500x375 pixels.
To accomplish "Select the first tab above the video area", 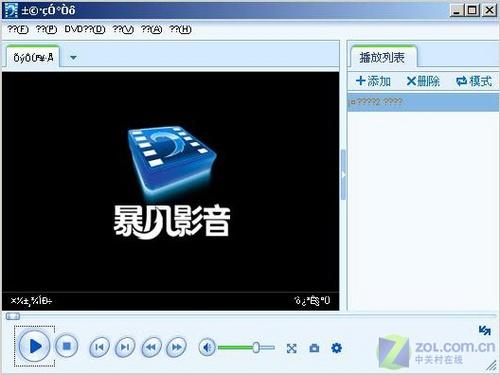I will pos(33,57).
